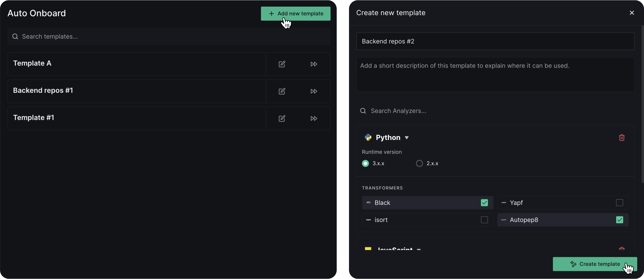Close the Create new template panel
The height and width of the screenshot is (279, 644).
coord(632,13)
